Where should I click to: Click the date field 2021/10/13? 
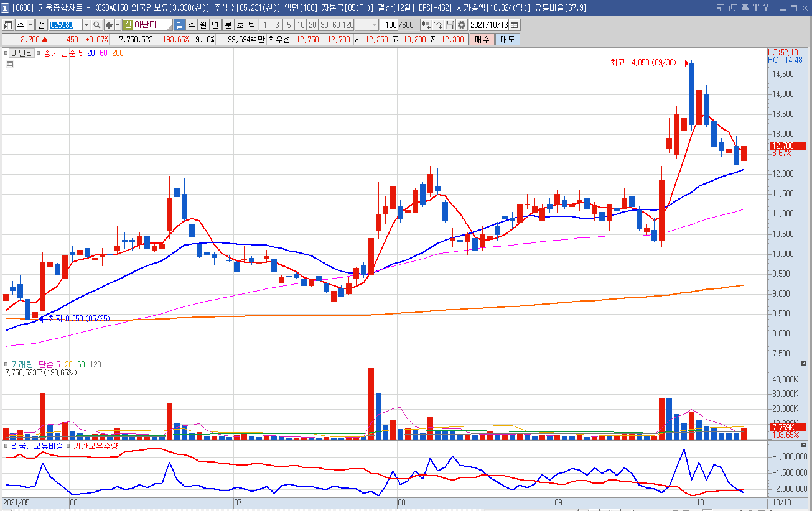point(488,25)
